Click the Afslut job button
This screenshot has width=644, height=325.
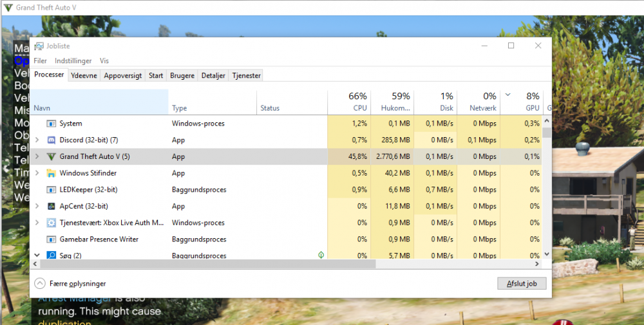pyautogui.click(x=522, y=284)
